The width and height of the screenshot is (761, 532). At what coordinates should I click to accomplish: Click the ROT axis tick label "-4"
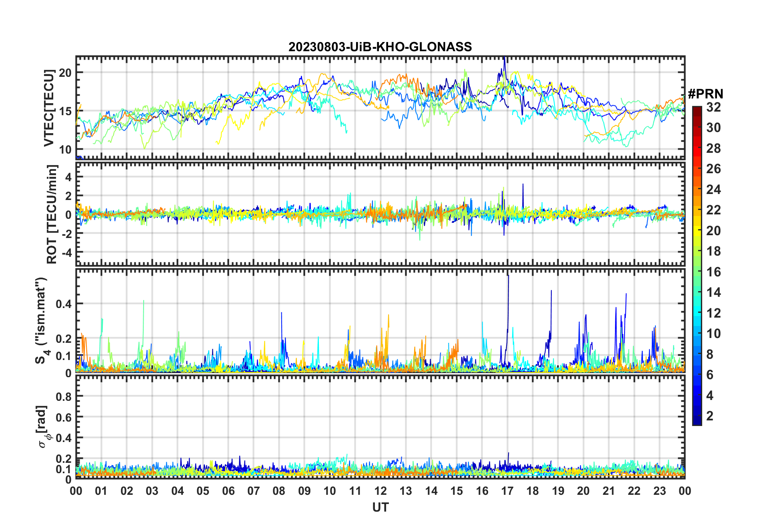click(x=66, y=252)
